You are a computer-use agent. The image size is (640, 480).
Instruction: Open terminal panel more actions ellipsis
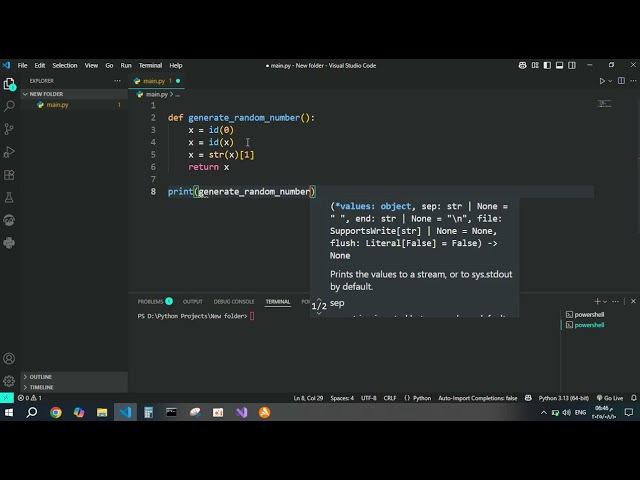click(x=616, y=301)
